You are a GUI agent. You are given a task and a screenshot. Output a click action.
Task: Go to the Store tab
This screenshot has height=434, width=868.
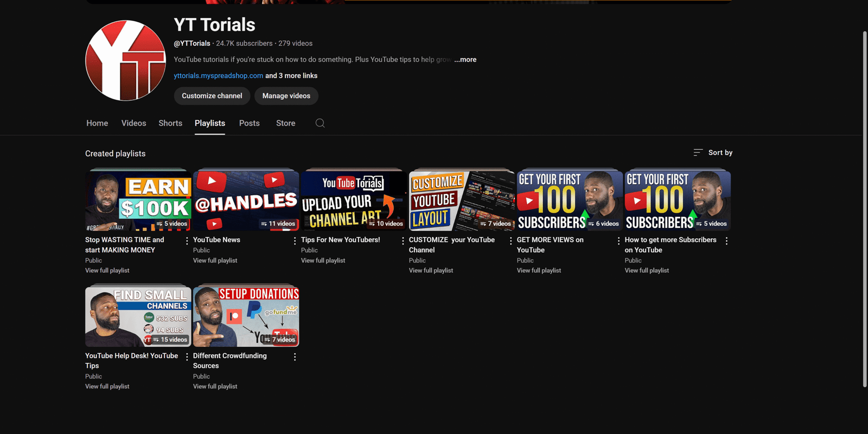pyautogui.click(x=285, y=123)
